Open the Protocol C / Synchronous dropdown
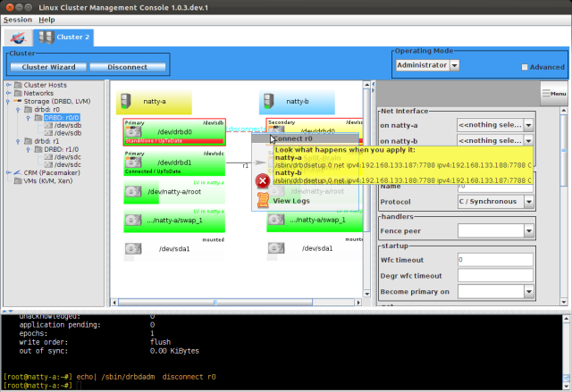The width and height of the screenshot is (572, 392). pos(529,200)
